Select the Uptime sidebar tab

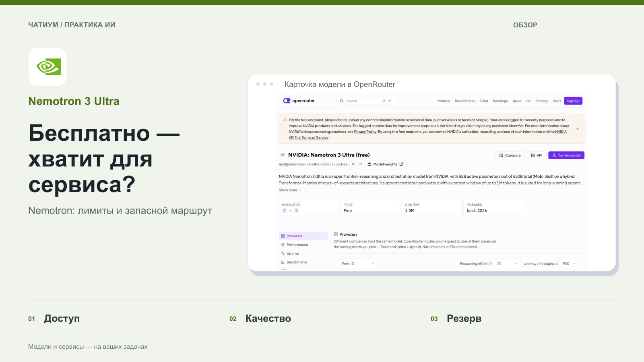coord(303,253)
